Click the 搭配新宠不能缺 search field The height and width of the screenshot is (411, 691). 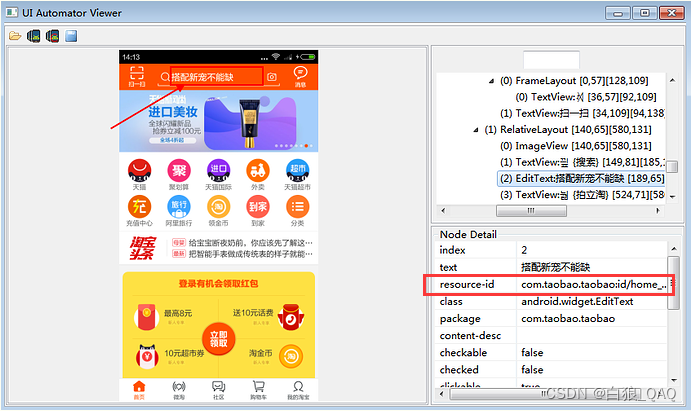tap(217, 77)
